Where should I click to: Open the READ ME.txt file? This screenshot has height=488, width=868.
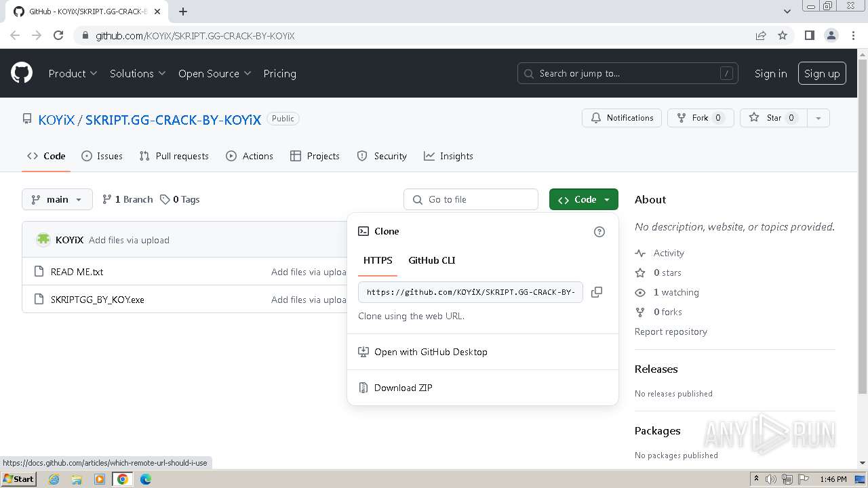(x=77, y=272)
